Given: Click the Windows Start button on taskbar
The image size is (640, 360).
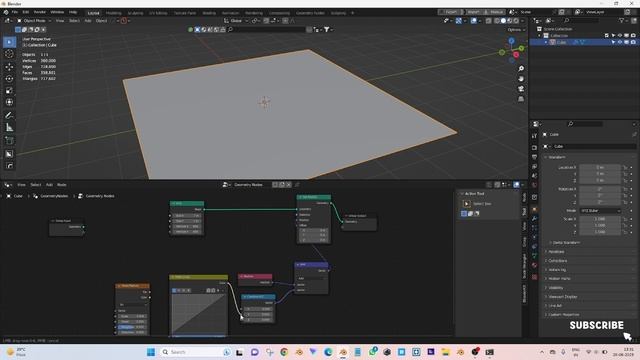Looking at the screenshot, I should 151,352.
